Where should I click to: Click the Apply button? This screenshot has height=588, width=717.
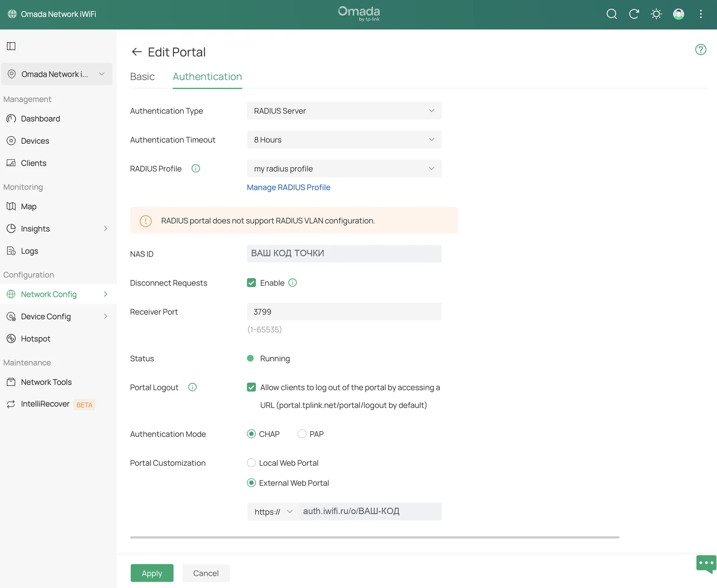152,573
